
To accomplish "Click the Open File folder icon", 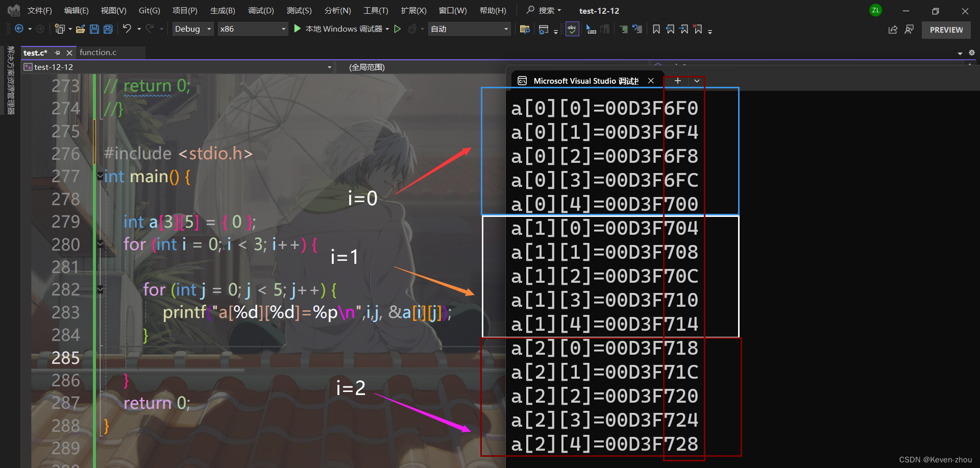I will coord(81,29).
